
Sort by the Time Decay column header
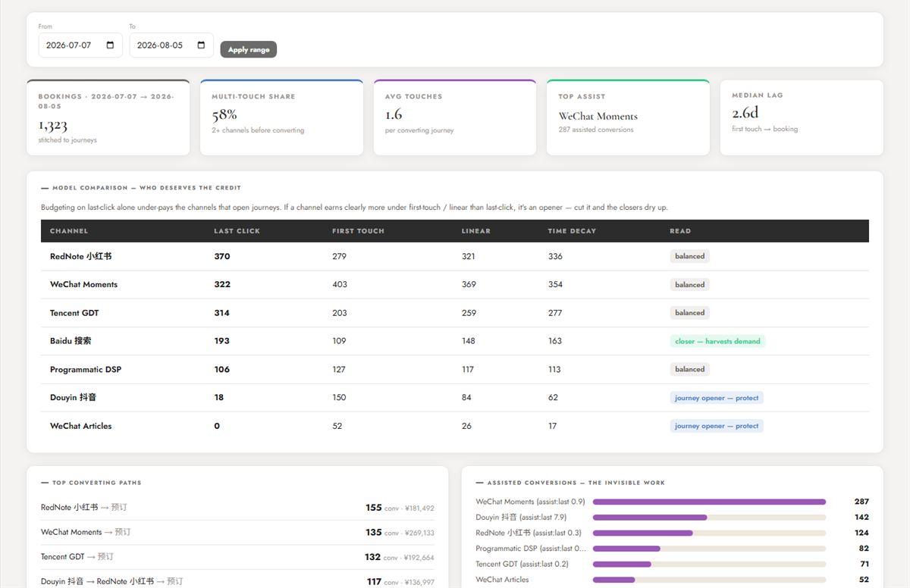coord(572,231)
